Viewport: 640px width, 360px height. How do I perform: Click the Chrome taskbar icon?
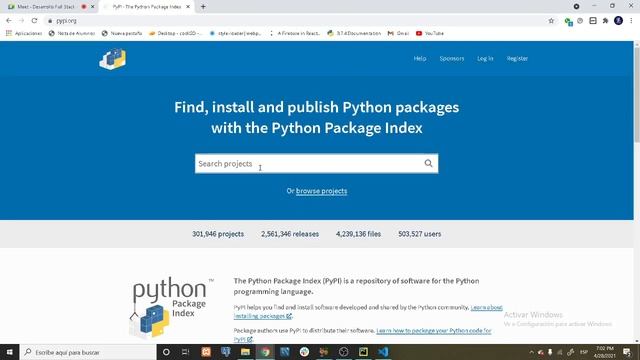coord(265,352)
